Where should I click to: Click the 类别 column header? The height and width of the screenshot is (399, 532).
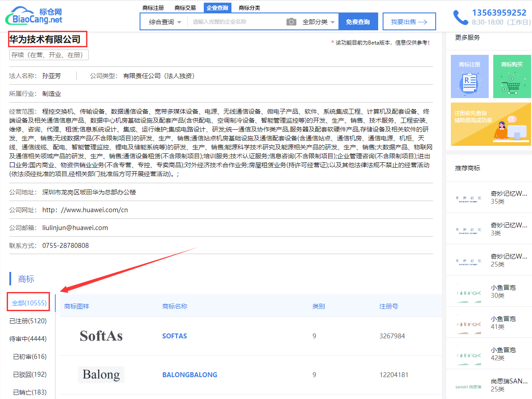318,306
